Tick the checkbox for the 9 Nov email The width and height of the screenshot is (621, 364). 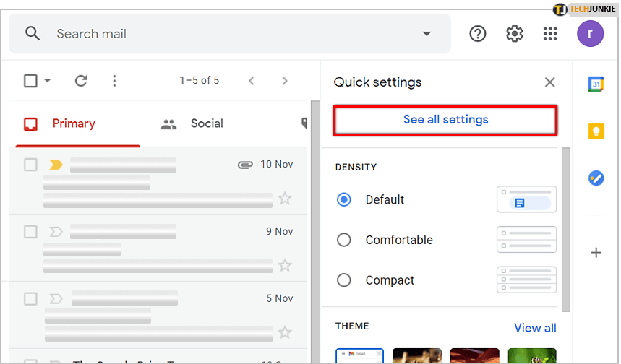pos(30,232)
